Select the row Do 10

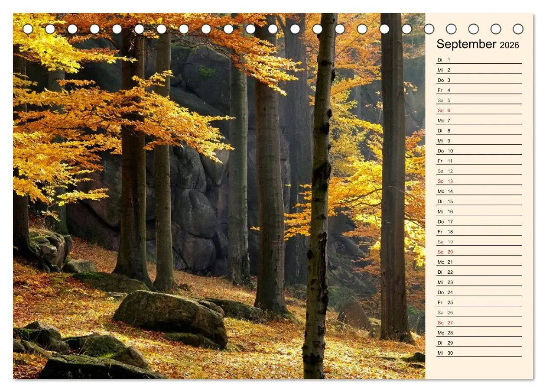point(479,150)
